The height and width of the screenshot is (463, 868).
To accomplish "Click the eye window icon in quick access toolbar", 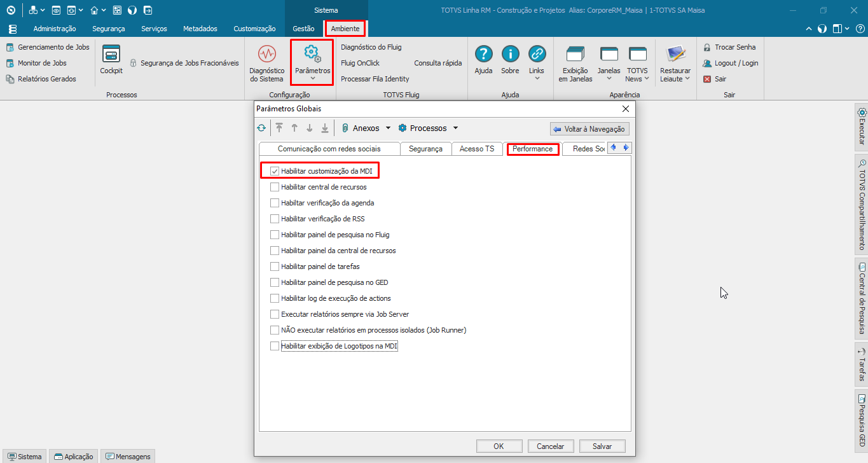I will tap(56, 10).
